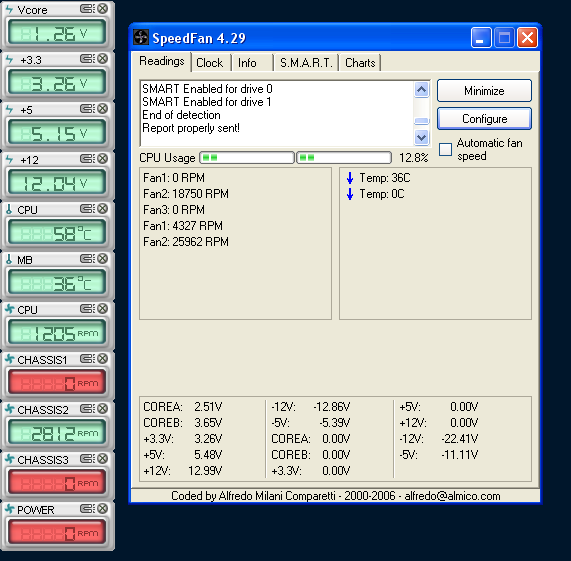Click the SpeedFan title bar icon
Viewport: 571px width, 561px height.
click(x=141, y=37)
